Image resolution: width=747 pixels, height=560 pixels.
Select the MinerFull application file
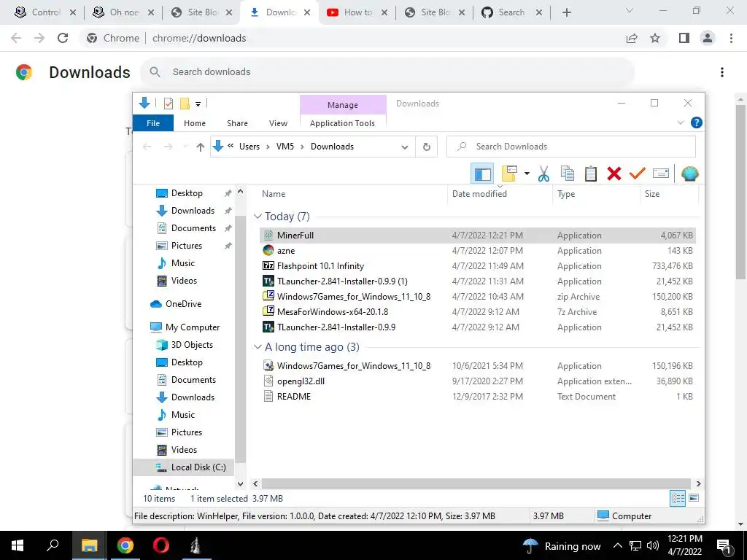pyautogui.click(x=478, y=236)
